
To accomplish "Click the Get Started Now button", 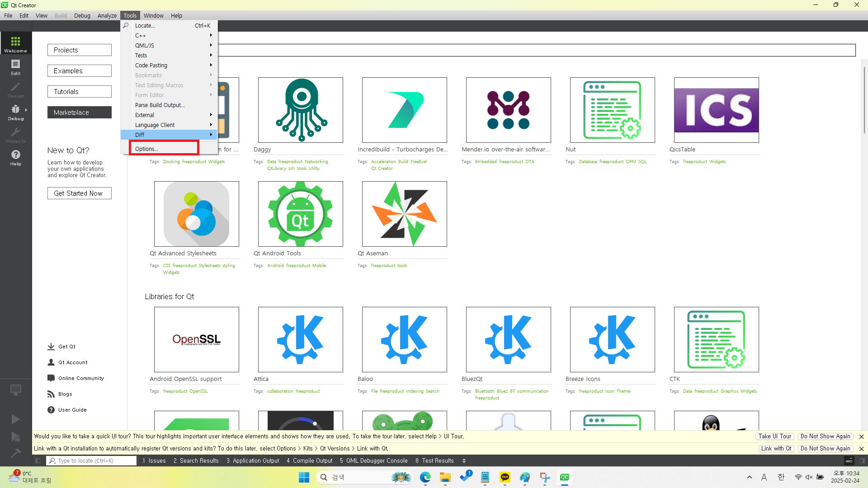I will click(79, 193).
